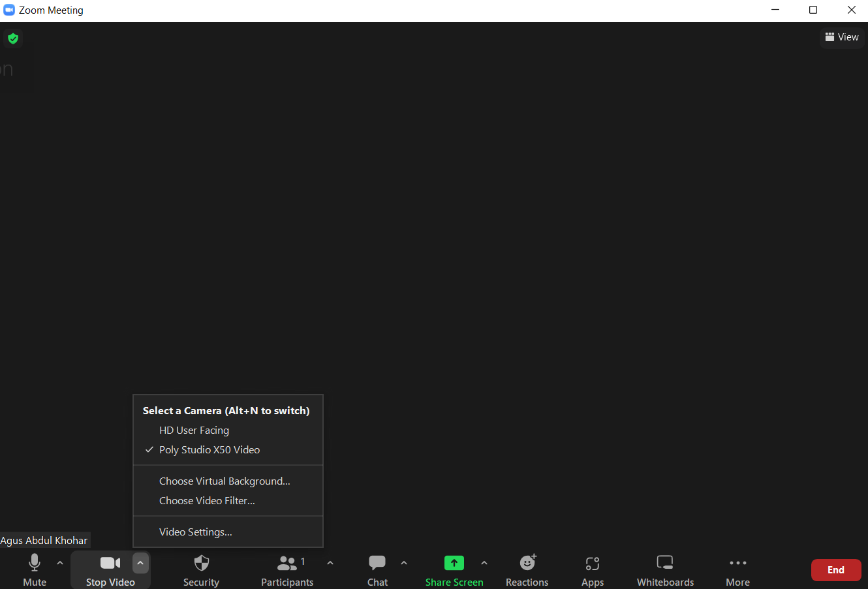
Task: Expand audio options arrow next to Mute
Action: [x=60, y=563]
